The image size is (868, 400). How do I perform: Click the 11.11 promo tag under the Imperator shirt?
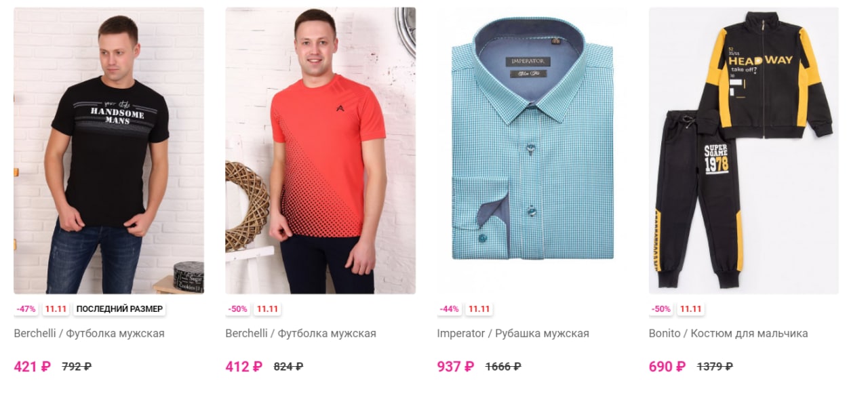[x=479, y=309]
